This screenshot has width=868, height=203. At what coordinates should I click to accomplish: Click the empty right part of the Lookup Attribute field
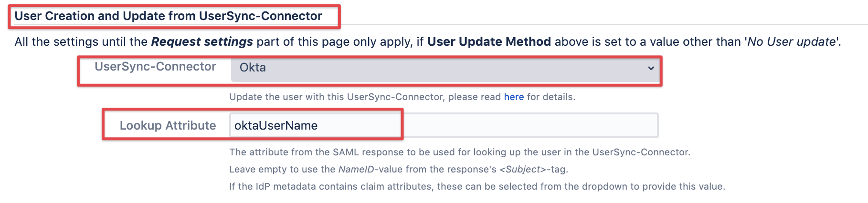(530, 125)
